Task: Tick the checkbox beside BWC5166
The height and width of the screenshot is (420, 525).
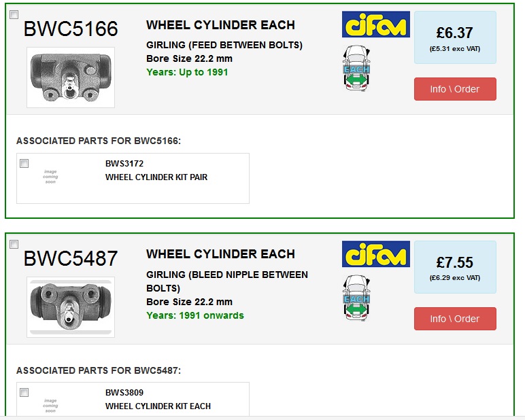Action: coord(14,15)
